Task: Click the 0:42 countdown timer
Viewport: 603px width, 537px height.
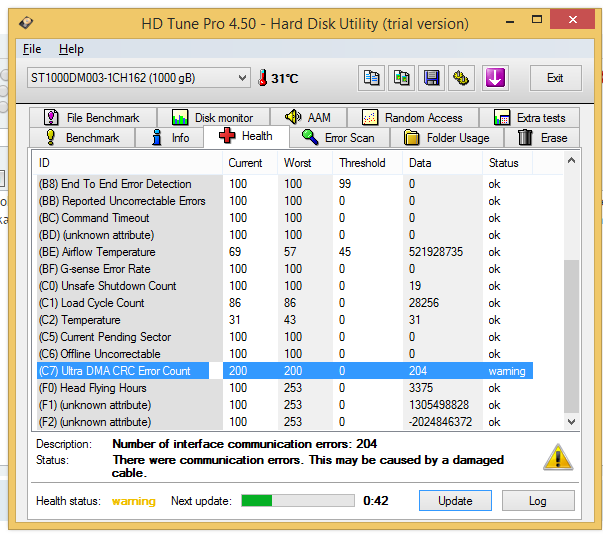Action: 376,500
